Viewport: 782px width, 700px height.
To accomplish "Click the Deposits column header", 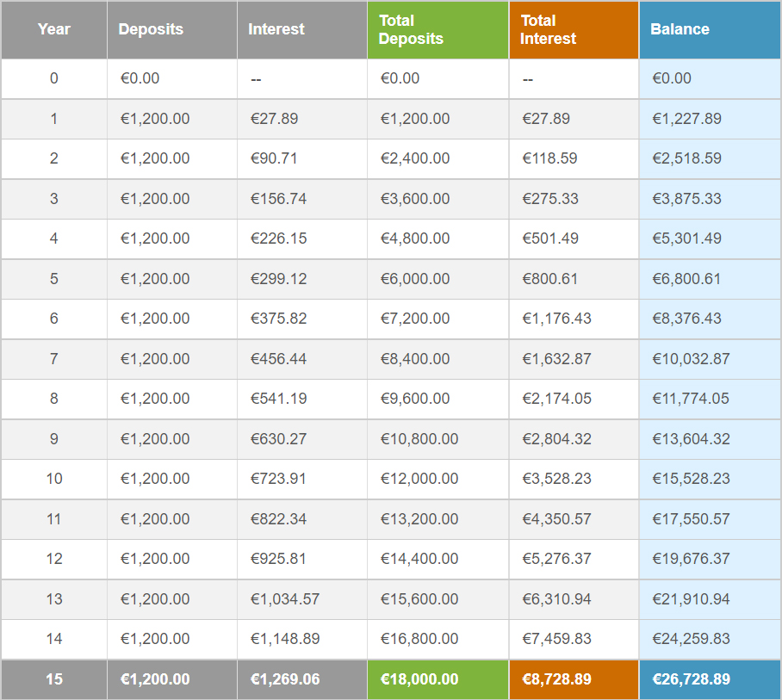I will [x=151, y=29].
